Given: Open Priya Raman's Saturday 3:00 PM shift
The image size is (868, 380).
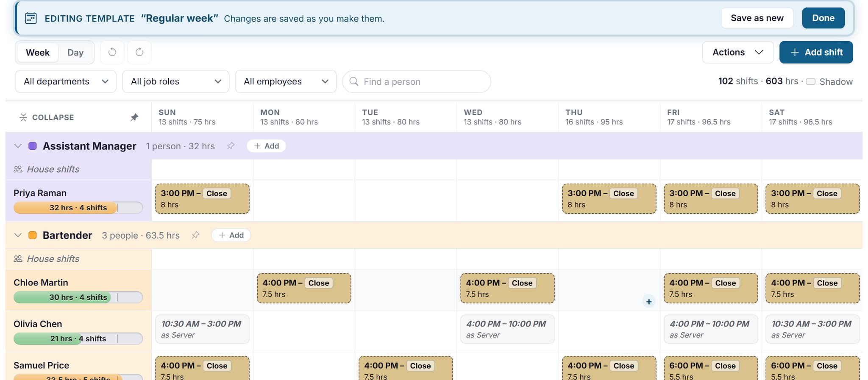Looking at the screenshot, I should (812, 198).
